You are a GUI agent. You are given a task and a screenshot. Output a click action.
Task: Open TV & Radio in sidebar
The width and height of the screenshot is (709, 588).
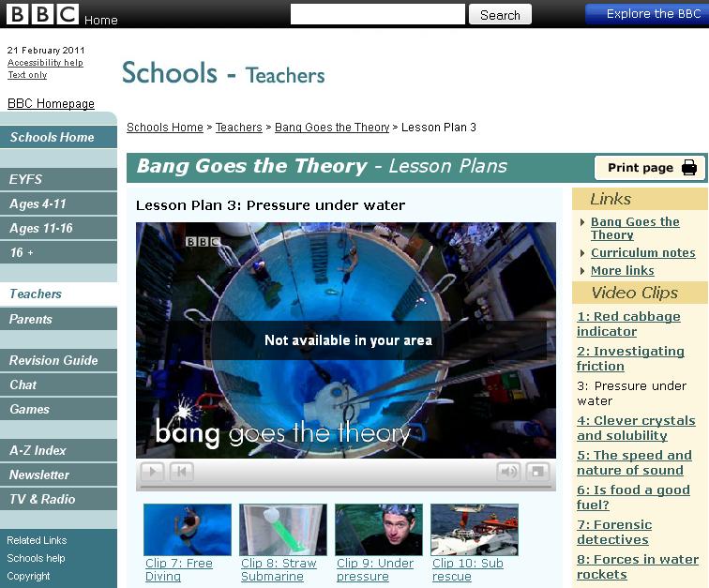tap(58, 499)
